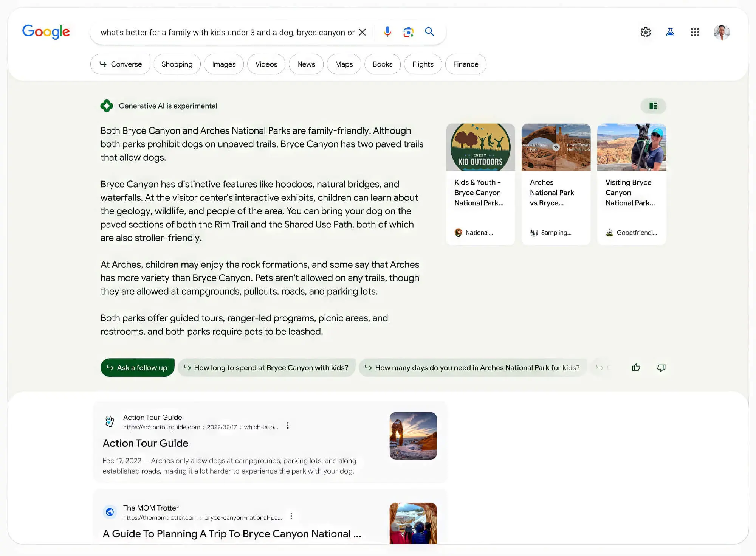Select the Converse mode chip
The height and width of the screenshot is (556, 756).
[120, 64]
